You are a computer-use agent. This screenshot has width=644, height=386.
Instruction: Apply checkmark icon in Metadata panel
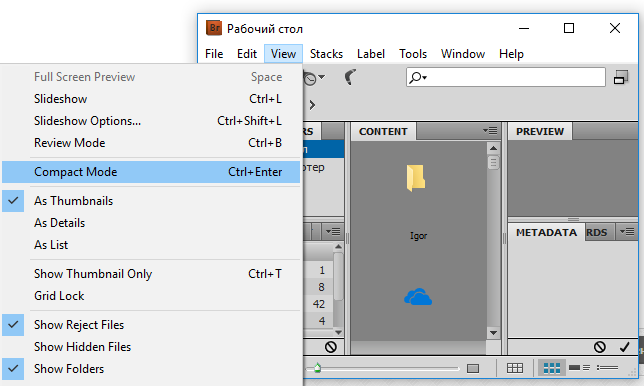click(x=625, y=347)
